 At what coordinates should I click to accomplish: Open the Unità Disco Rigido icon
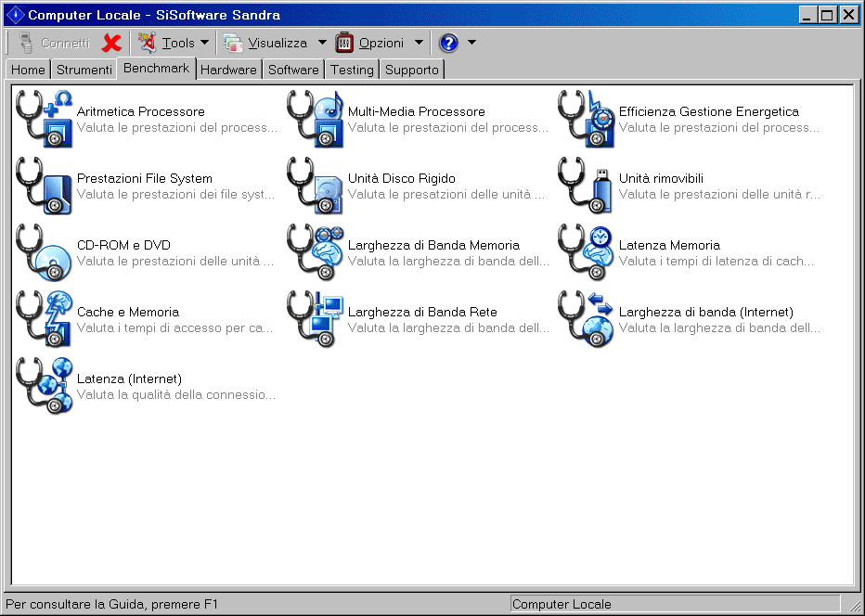point(316,186)
